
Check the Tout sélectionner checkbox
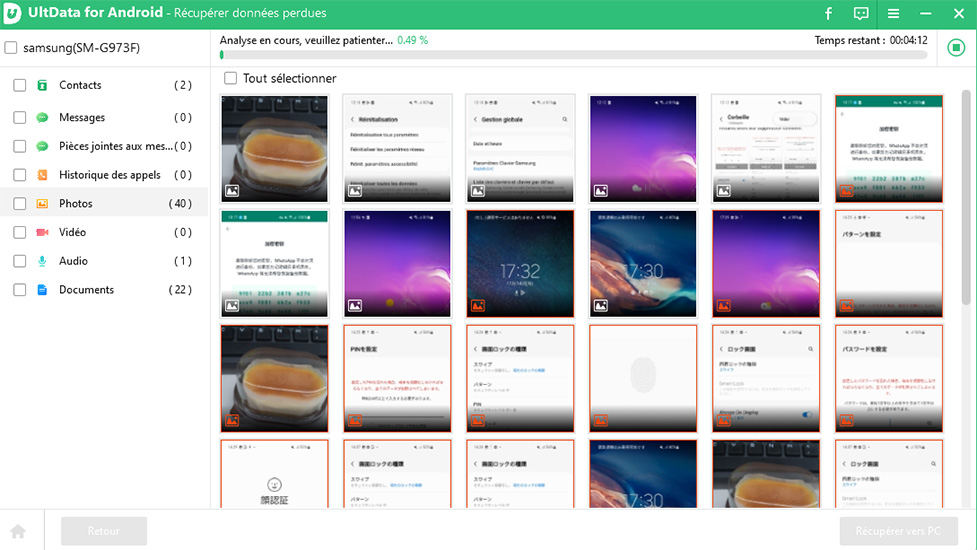[x=231, y=79]
